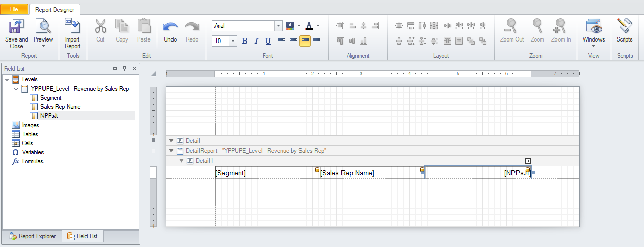Open the File menu
The height and width of the screenshot is (247, 644).
coord(14,9)
